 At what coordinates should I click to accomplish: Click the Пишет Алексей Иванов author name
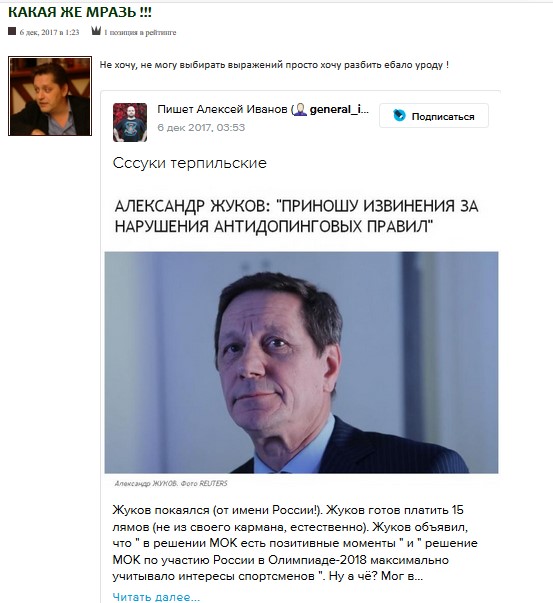pos(222,110)
